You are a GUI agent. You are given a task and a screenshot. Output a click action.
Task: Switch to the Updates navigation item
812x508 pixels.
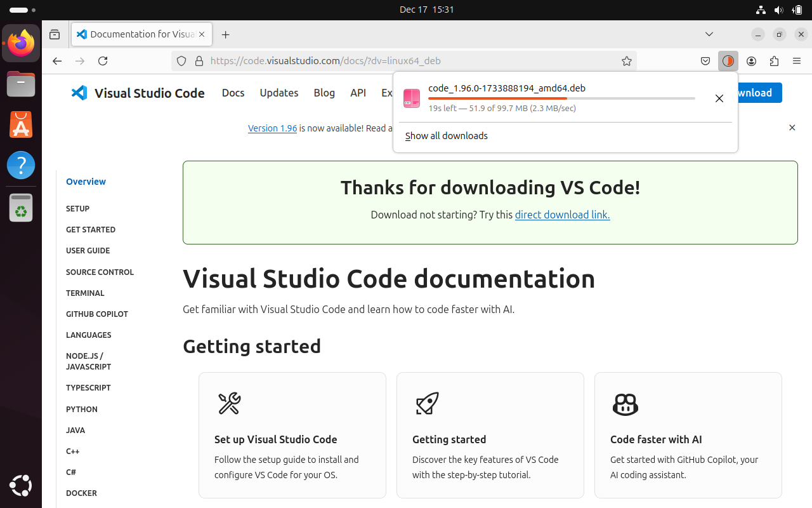click(x=279, y=93)
